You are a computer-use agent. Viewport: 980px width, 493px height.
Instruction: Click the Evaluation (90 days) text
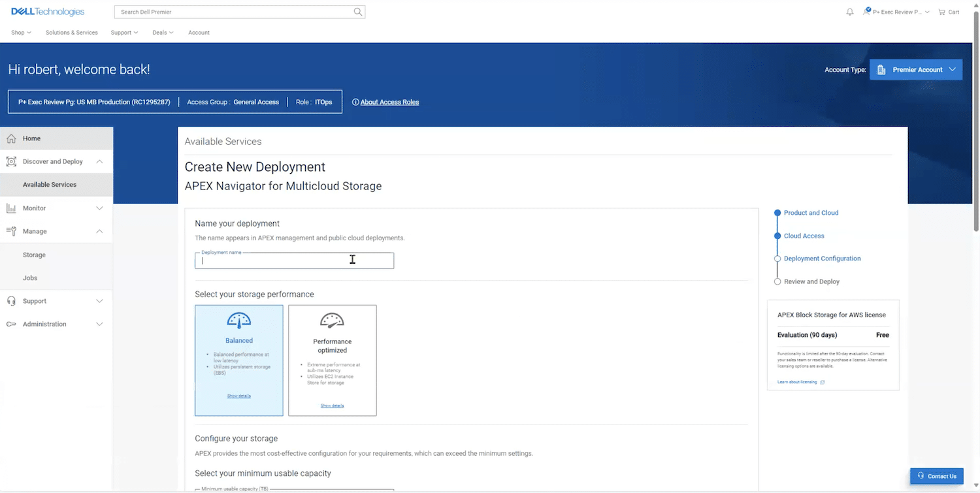pyautogui.click(x=807, y=335)
